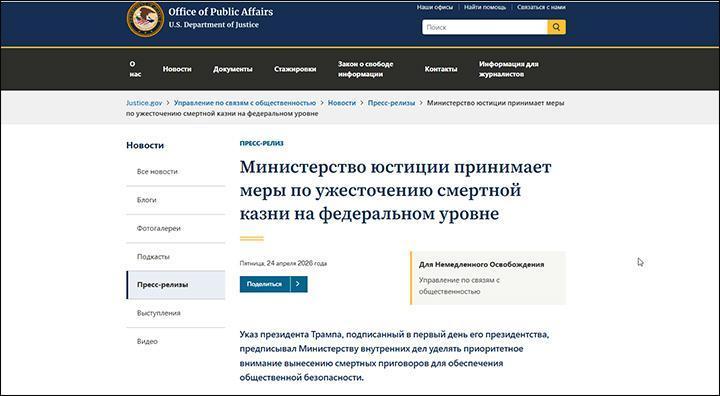Select Все новости in the sidebar
Viewport: 720px width, 396px height.
click(175, 171)
